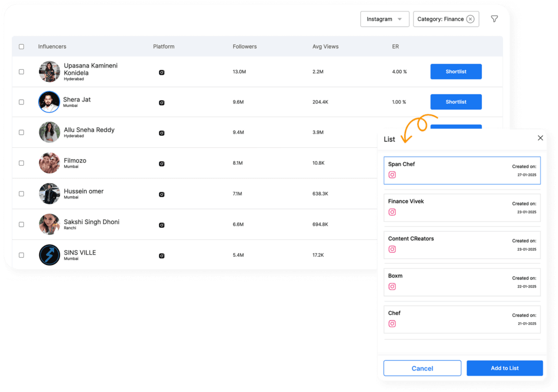Close the List popup
Screen dimensions: 558x392
coord(540,138)
